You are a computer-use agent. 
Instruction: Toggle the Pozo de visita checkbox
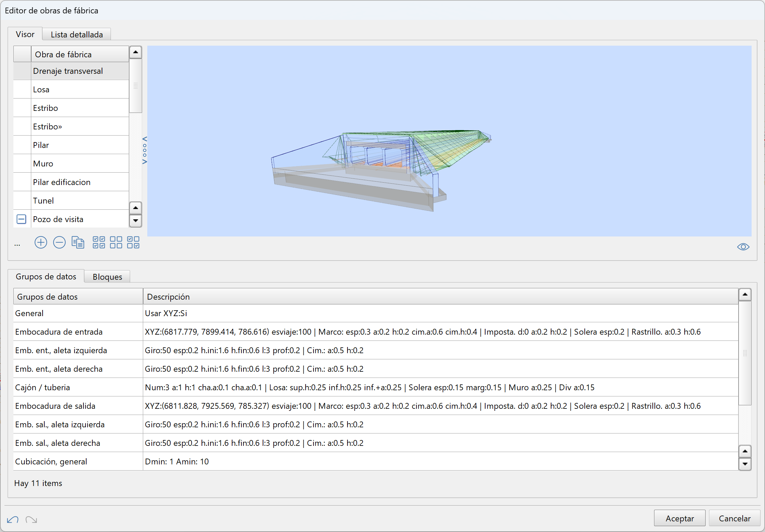[x=21, y=219]
